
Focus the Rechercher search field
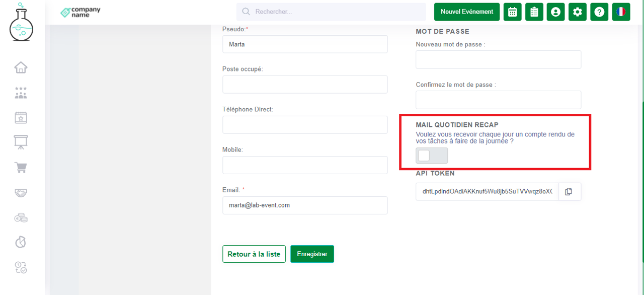(x=331, y=12)
